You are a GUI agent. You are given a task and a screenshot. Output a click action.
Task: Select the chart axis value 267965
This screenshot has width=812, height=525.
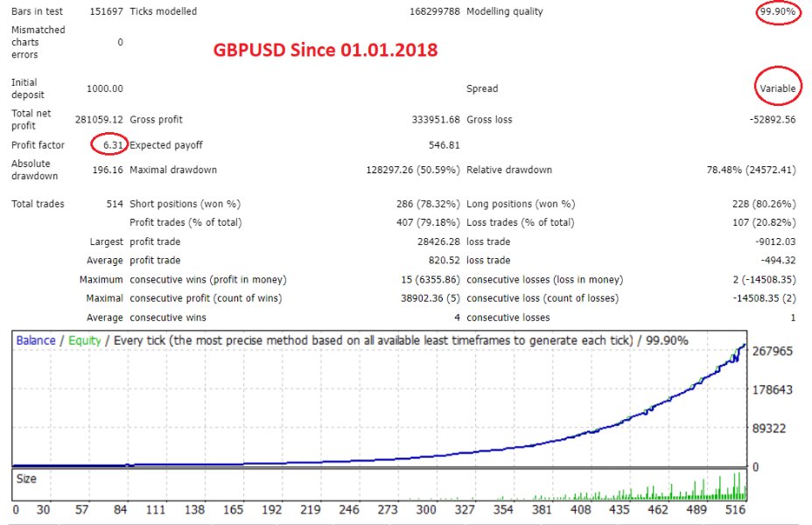pyautogui.click(x=772, y=351)
